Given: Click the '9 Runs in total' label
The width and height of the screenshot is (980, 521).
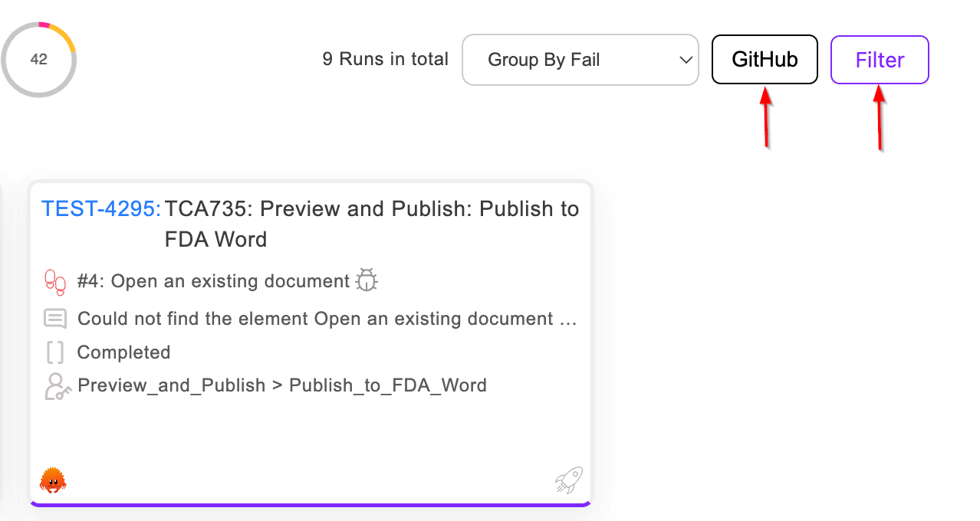Looking at the screenshot, I should (x=385, y=60).
